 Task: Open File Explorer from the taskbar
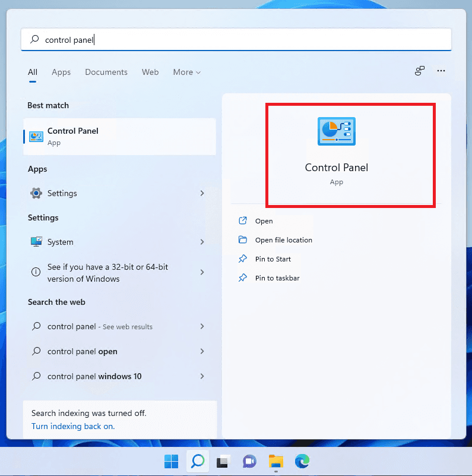[x=275, y=461]
